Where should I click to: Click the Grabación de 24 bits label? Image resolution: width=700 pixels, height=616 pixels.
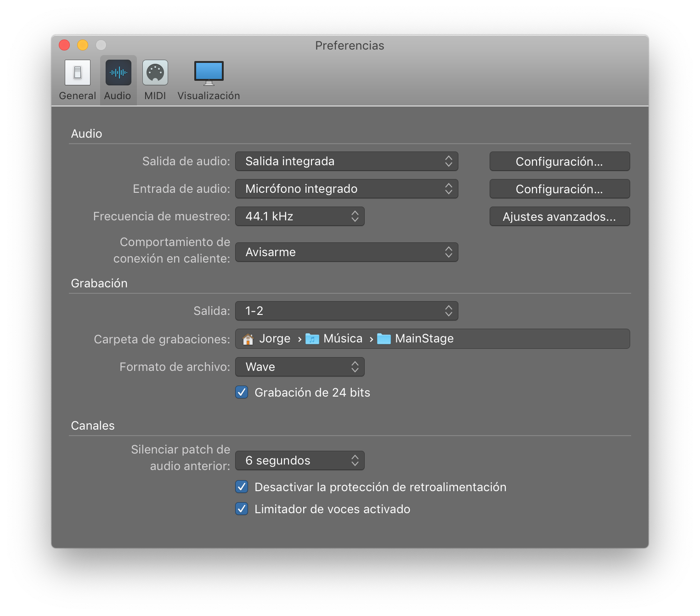pos(312,392)
